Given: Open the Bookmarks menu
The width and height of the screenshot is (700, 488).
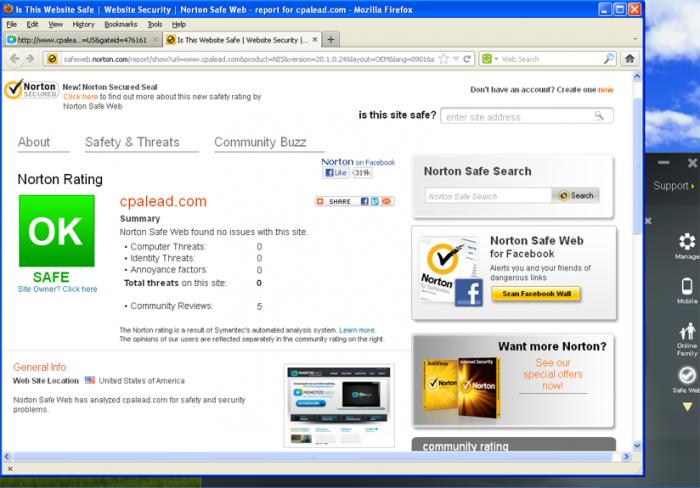Looking at the screenshot, I should 121,24.
